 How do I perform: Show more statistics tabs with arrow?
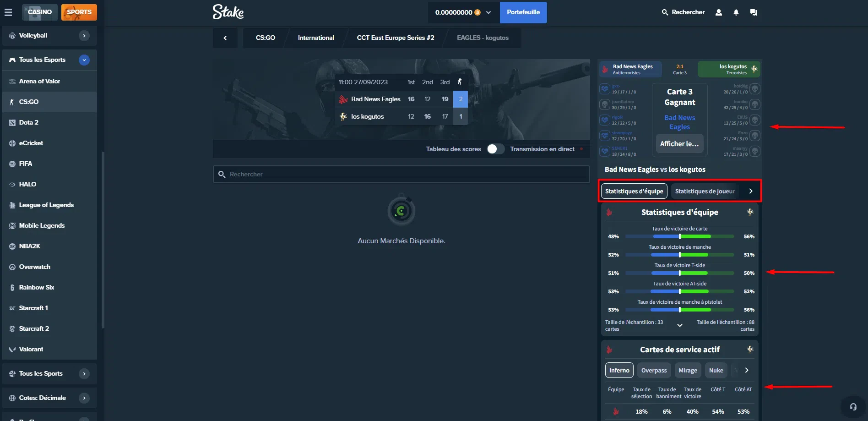click(x=751, y=191)
